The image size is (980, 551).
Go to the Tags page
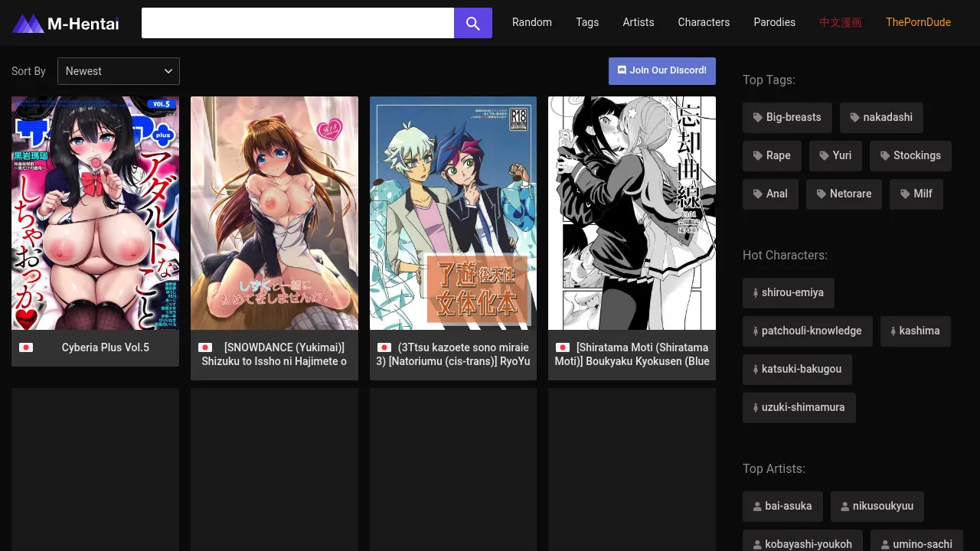587,22
